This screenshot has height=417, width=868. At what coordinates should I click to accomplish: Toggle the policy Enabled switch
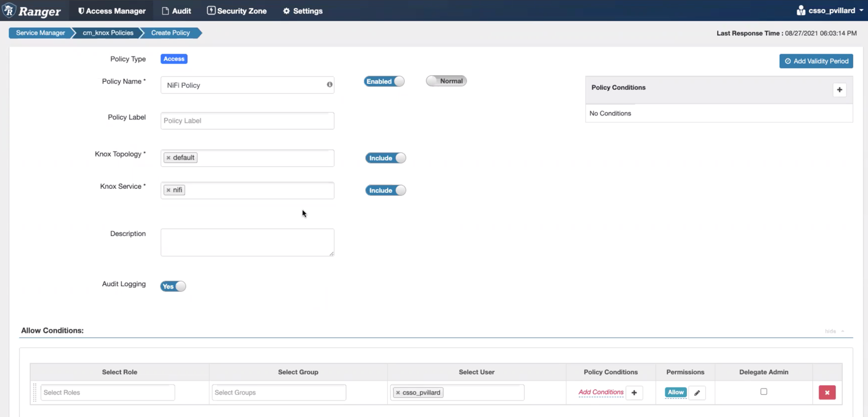point(384,81)
